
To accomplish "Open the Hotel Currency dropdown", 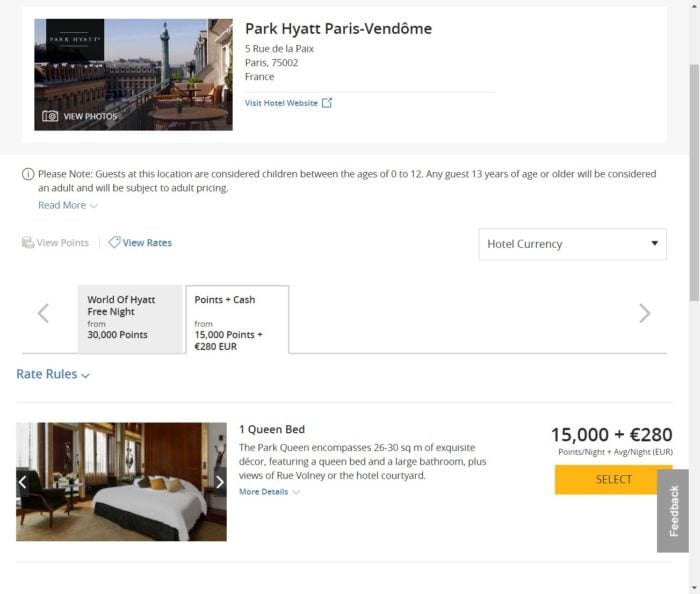I will point(572,244).
